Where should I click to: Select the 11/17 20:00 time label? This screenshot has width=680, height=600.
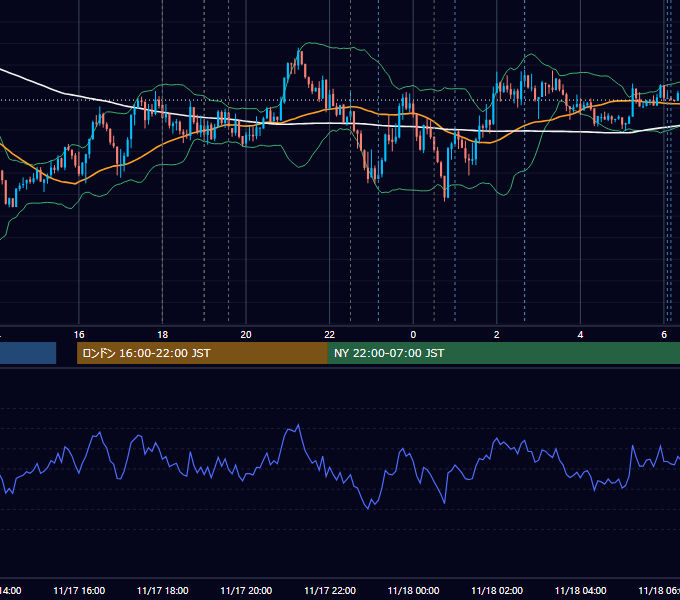246,590
